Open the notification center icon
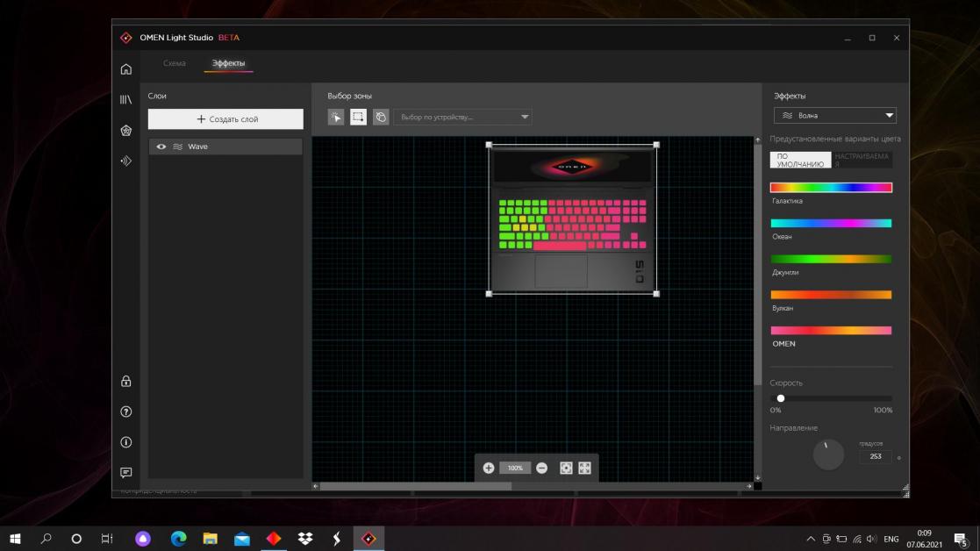 [962, 539]
